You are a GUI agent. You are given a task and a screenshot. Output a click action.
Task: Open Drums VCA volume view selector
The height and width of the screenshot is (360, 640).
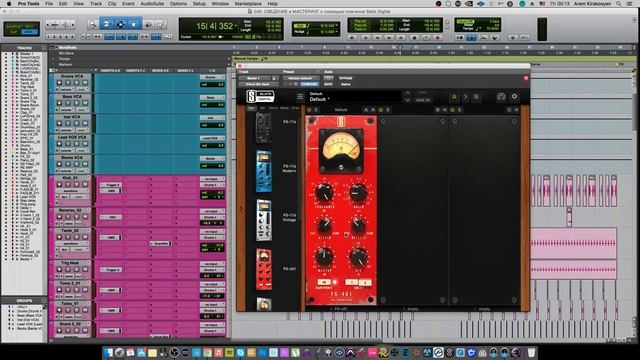tap(67, 89)
